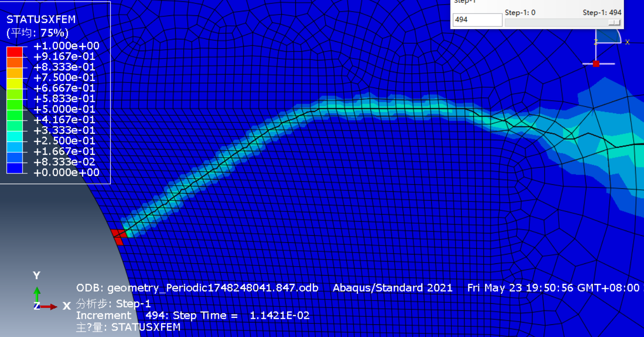Click legend value +8.333e-01
The height and width of the screenshot is (337, 644).
pyautogui.click(x=65, y=67)
